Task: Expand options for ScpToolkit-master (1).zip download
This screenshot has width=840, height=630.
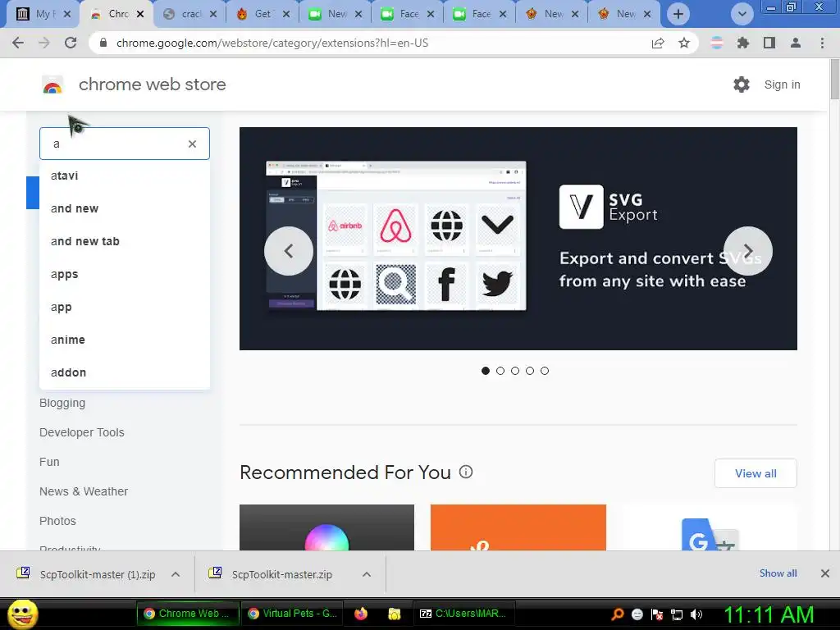Action: point(176,574)
